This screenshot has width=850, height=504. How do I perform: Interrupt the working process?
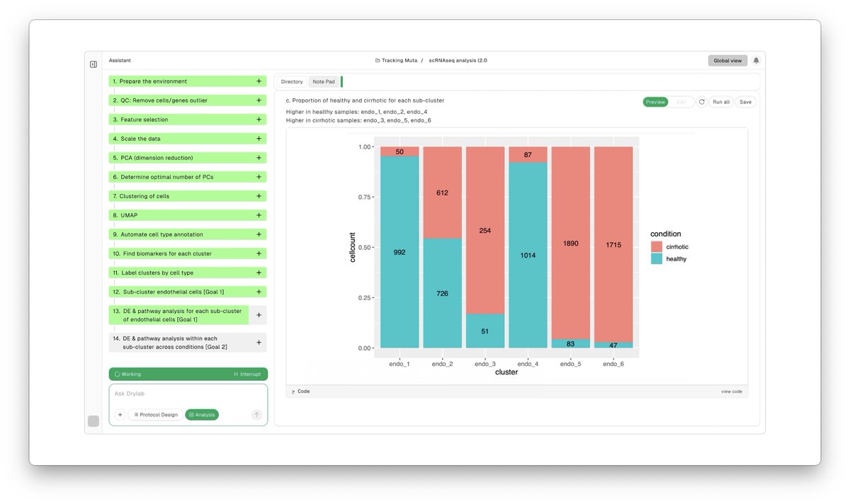click(x=247, y=374)
